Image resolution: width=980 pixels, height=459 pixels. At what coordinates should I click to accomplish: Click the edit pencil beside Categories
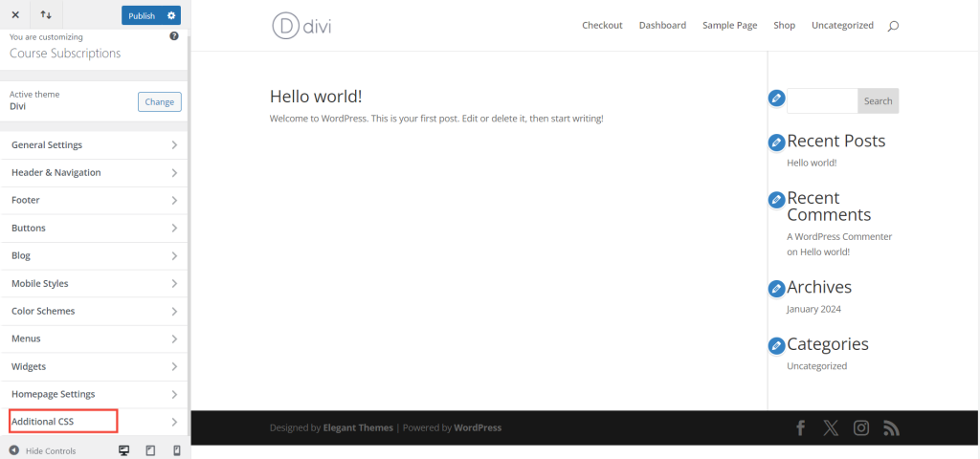click(776, 345)
